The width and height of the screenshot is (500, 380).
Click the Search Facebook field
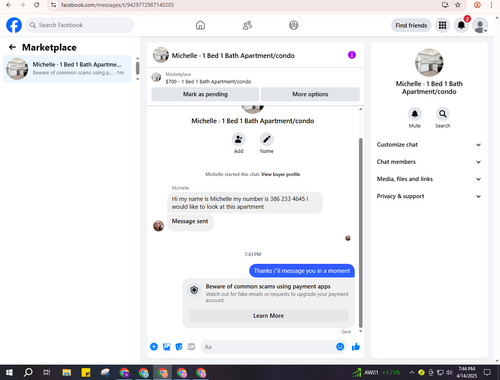80,25
